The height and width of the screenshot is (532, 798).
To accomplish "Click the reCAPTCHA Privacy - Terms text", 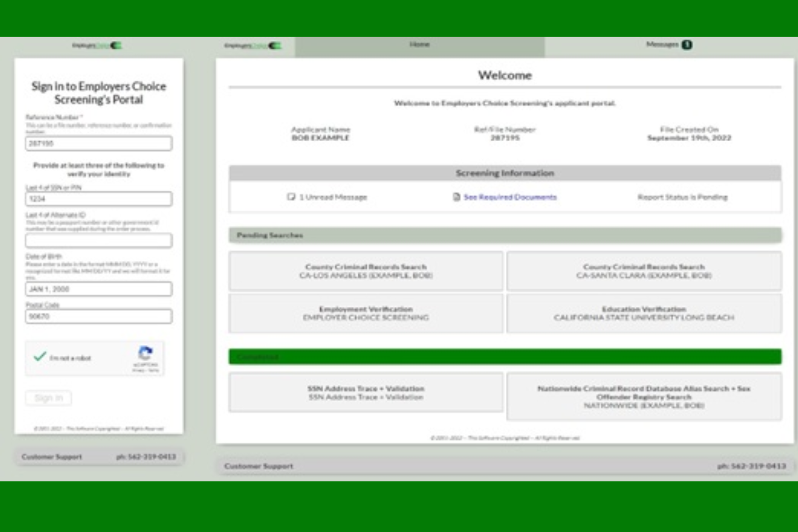I will click(x=146, y=370).
